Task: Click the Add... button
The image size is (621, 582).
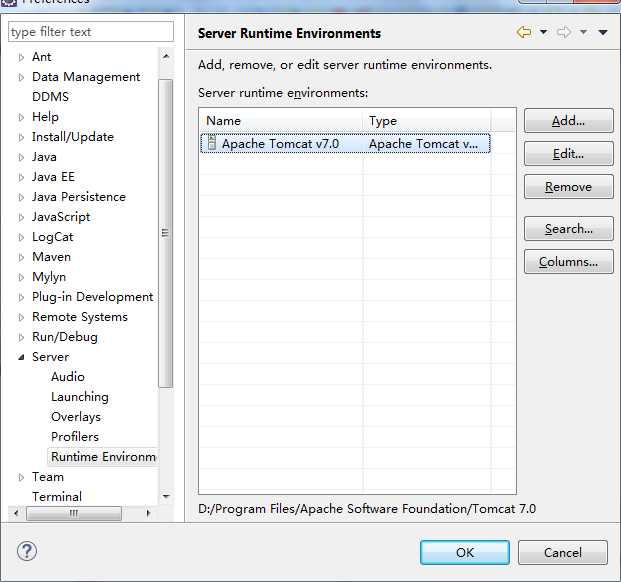Action: [569, 120]
